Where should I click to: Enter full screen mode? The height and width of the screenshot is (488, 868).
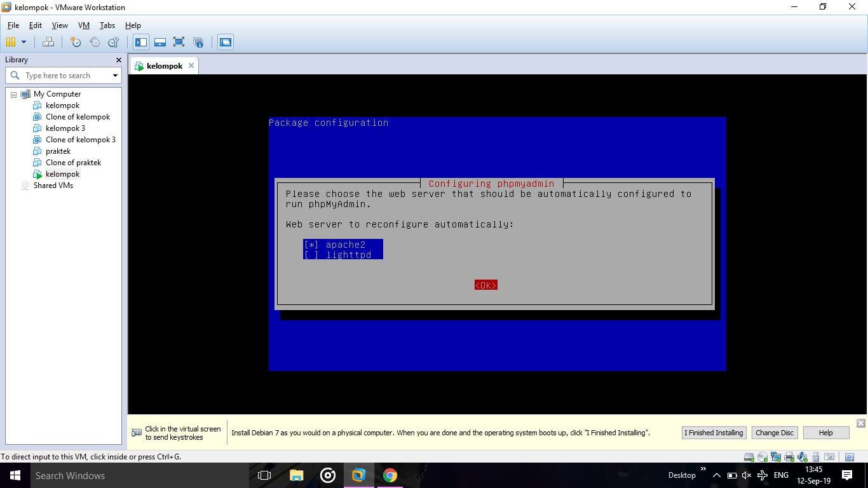point(179,42)
